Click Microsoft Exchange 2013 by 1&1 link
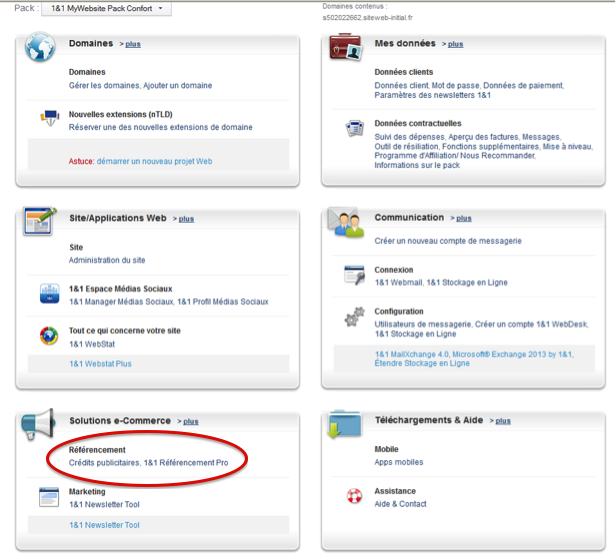The width and height of the screenshot is (616, 554). [x=513, y=354]
